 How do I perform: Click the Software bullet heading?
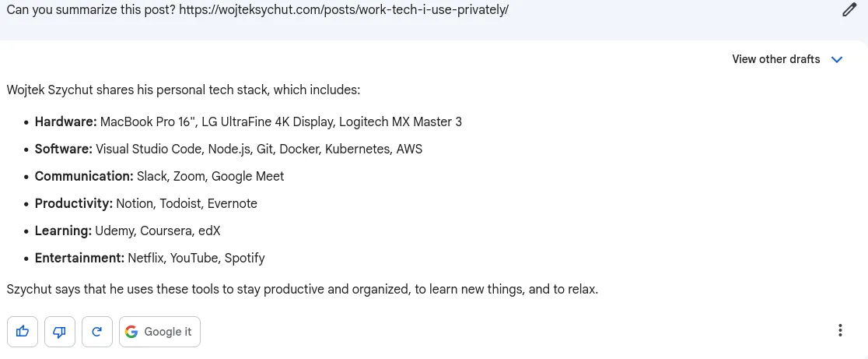(64, 149)
